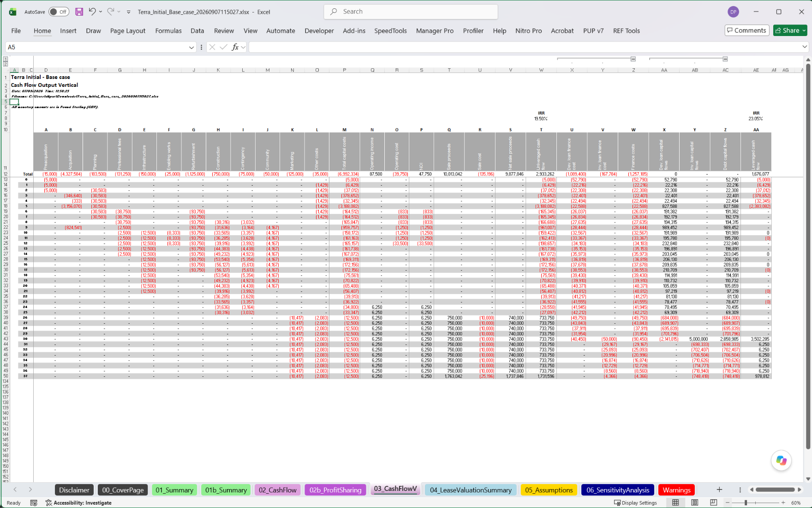Open the Developer ribbon tab
Viewport: 812px width, 508px height.
click(319, 31)
